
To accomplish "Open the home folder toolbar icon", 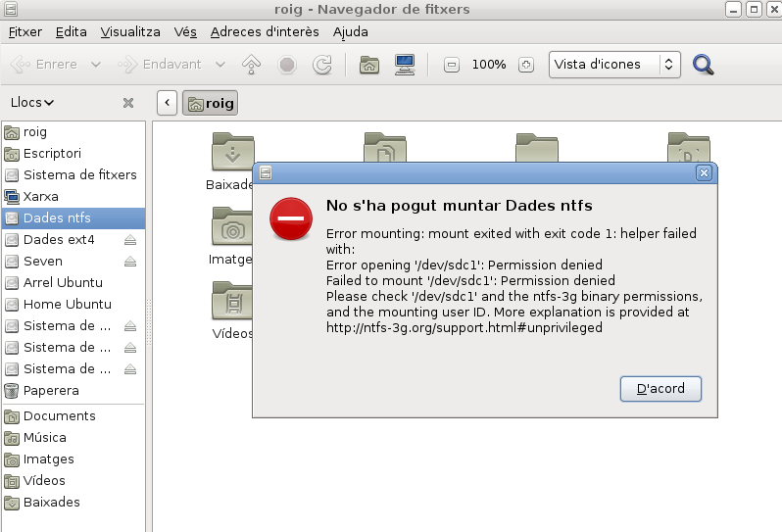I will coord(369,65).
